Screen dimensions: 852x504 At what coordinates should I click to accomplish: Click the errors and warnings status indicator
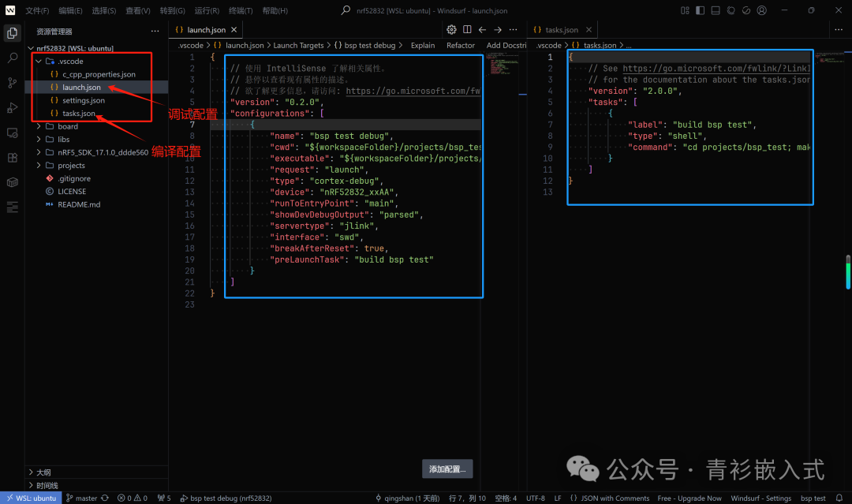(131, 498)
